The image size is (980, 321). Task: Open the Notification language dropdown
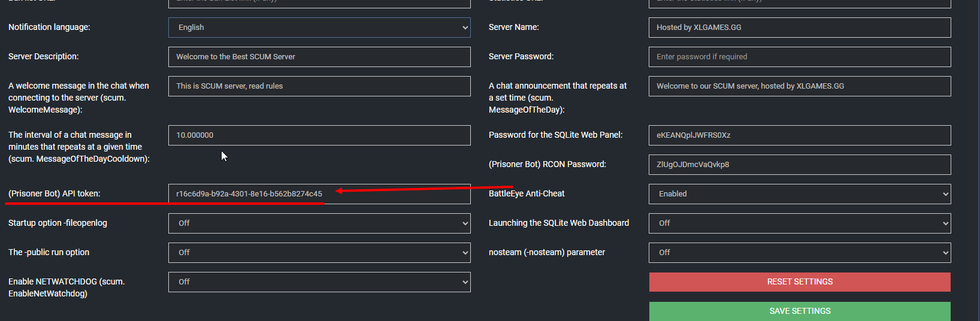pyautogui.click(x=319, y=28)
